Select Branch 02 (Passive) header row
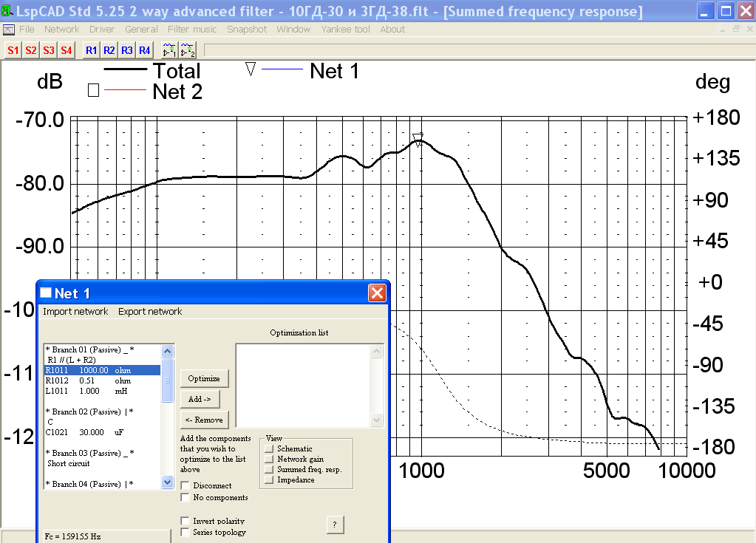The height and width of the screenshot is (543, 756). click(x=102, y=411)
